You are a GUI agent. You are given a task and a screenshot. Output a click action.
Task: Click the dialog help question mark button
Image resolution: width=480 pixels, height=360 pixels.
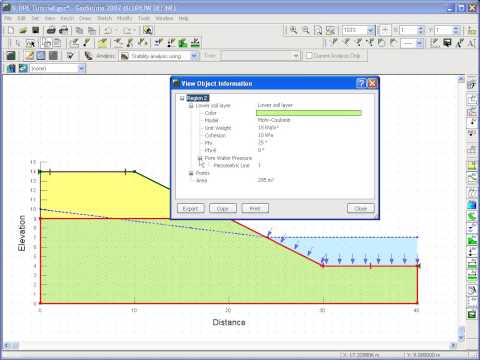pos(361,83)
